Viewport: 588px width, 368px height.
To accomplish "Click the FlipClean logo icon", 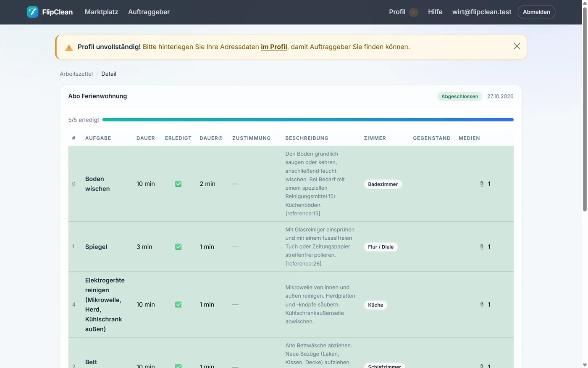I will (32, 12).
